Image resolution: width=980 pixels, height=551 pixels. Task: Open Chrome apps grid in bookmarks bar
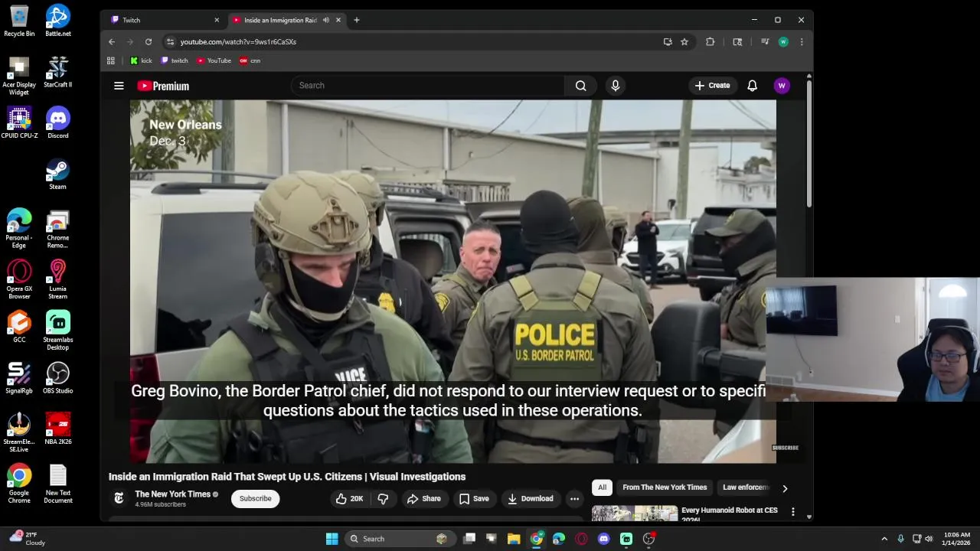(111, 60)
